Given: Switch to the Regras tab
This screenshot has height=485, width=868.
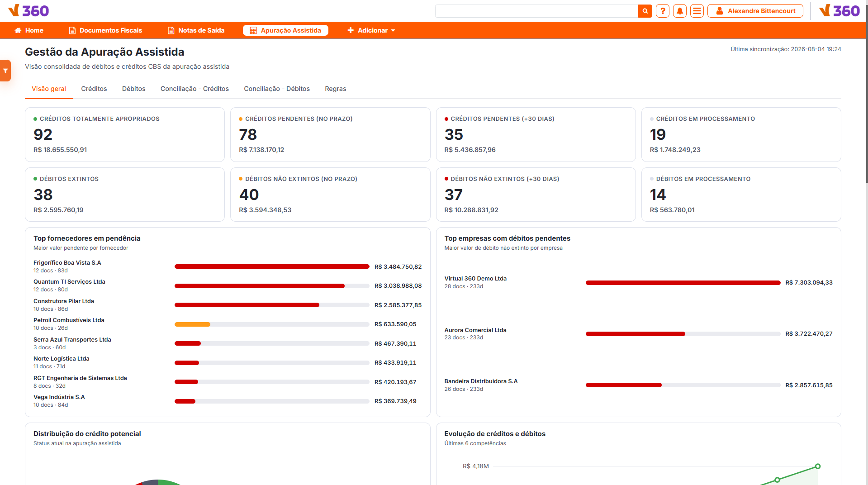Looking at the screenshot, I should click(336, 89).
